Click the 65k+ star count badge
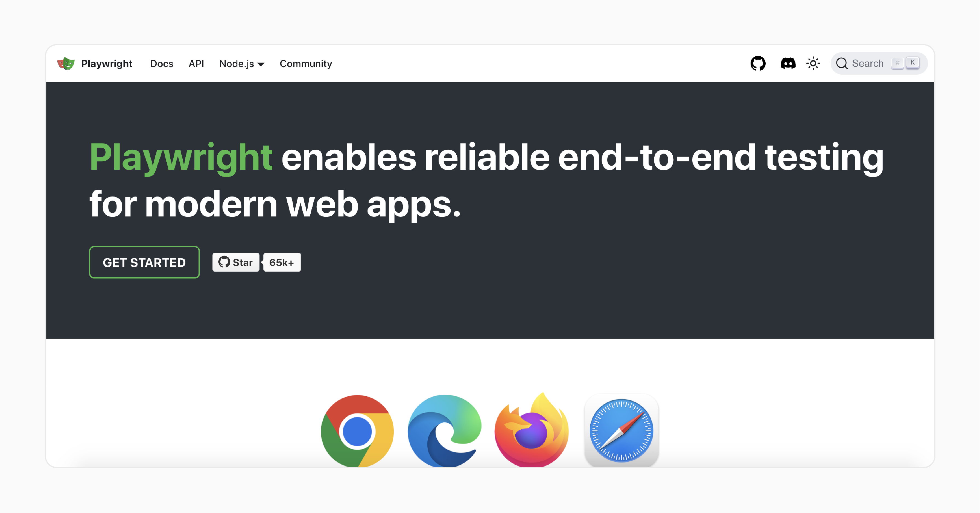Viewport: 980px width, 513px height. pos(282,262)
